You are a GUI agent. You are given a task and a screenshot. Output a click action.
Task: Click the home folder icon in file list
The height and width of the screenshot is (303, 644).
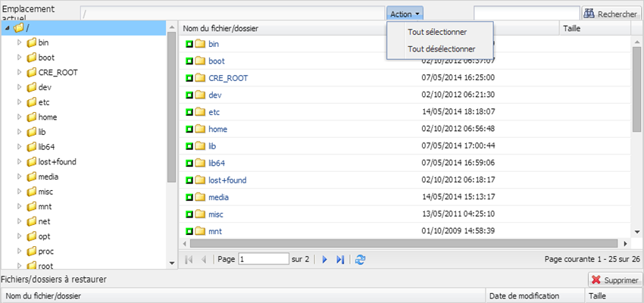point(200,129)
